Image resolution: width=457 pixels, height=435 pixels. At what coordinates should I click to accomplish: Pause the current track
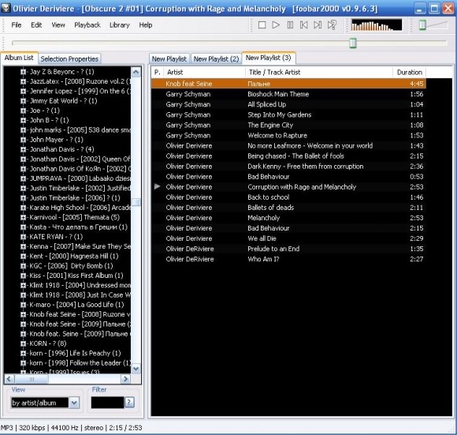[x=290, y=25]
